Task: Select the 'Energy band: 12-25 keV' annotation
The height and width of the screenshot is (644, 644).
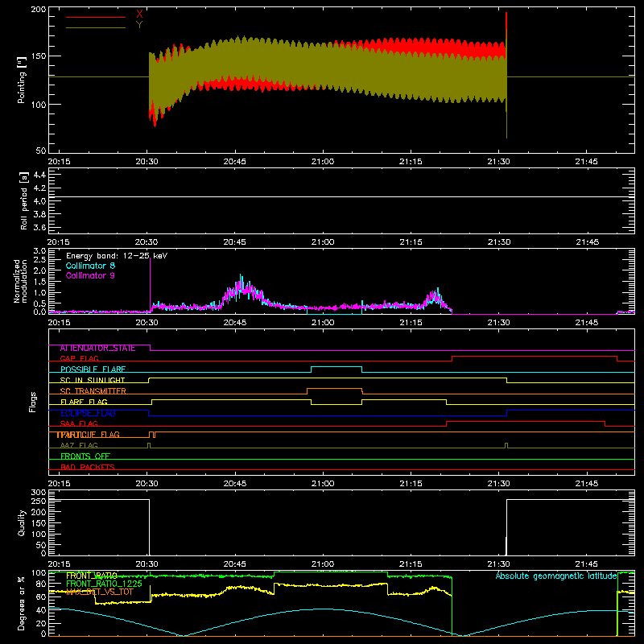Action: point(117,256)
